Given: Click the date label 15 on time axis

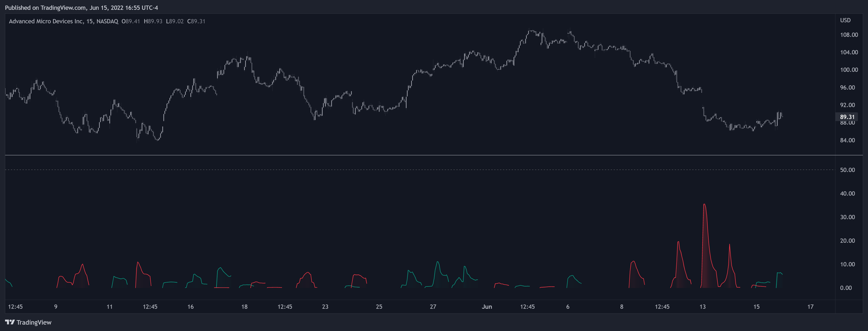Looking at the screenshot, I should click(x=757, y=307).
